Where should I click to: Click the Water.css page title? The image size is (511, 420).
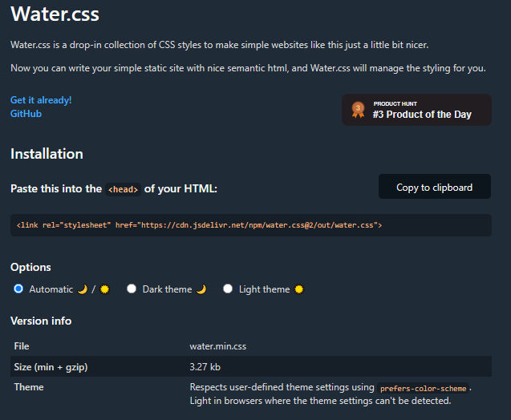coord(55,14)
